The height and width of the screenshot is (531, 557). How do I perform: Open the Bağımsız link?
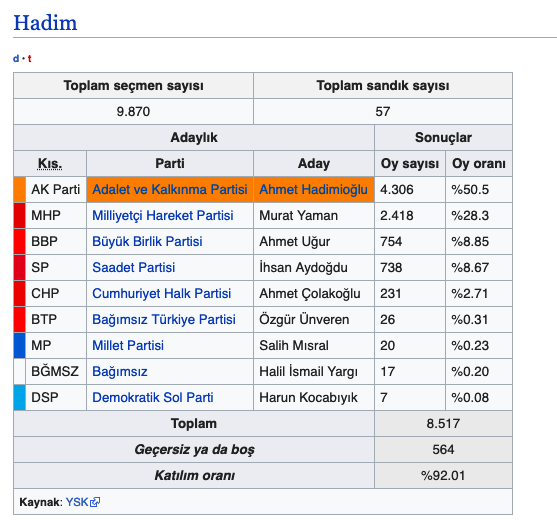pos(120,371)
